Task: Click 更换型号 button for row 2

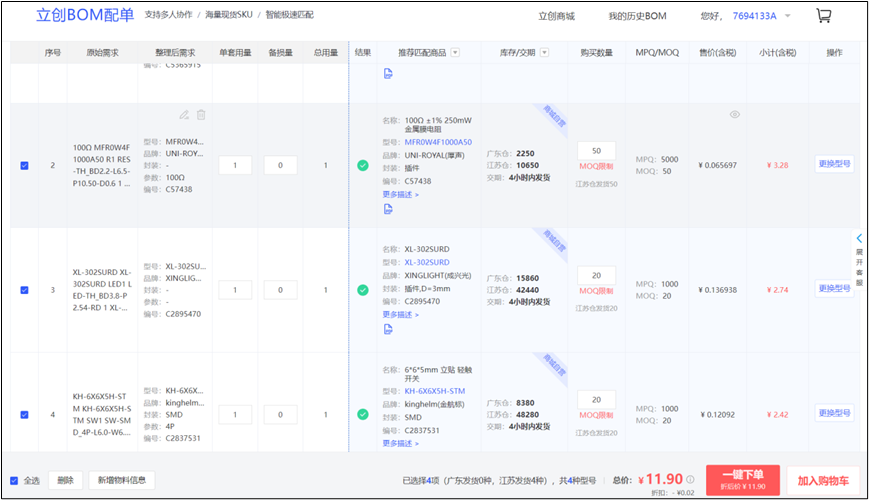Action: pos(834,164)
